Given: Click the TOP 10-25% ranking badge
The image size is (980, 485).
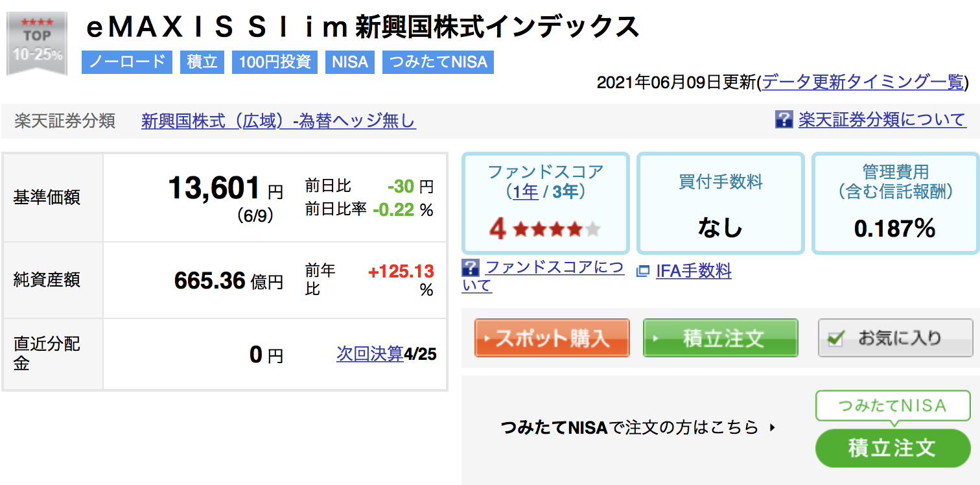Looking at the screenshot, I should coord(37,44).
